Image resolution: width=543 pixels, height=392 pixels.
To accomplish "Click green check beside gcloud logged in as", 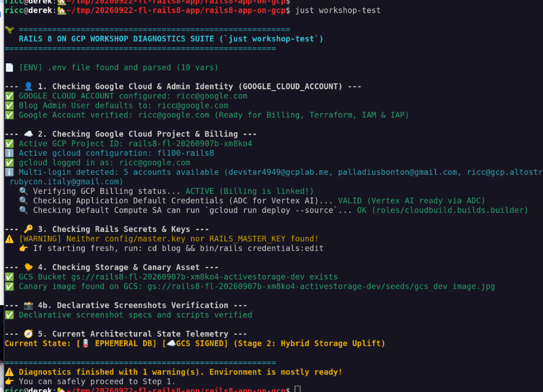I will coord(10,163).
